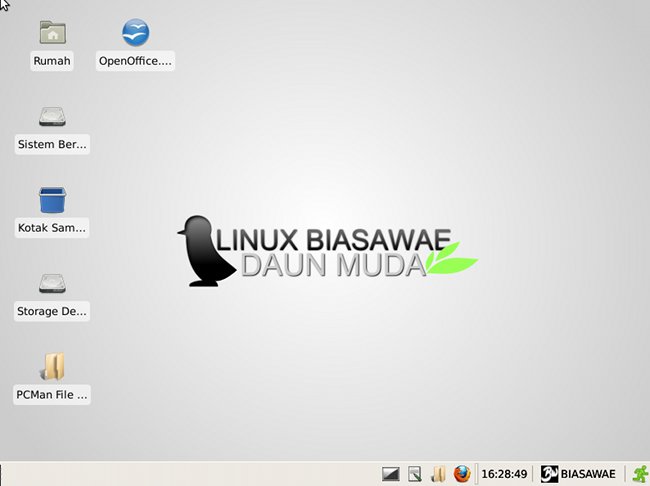The image size is (650, 486).
Task: Click the 16:28:49 panel clock
Action: pos(504,474)
